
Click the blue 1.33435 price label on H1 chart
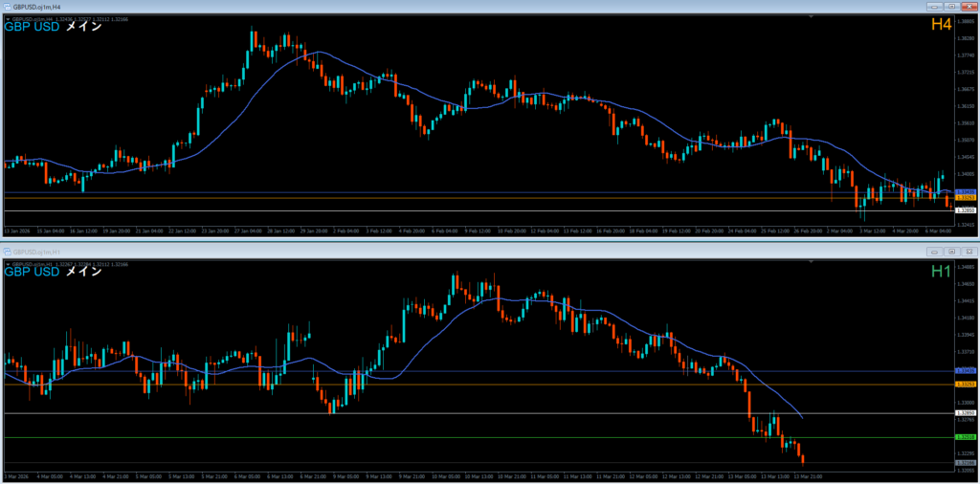[965, 370]
